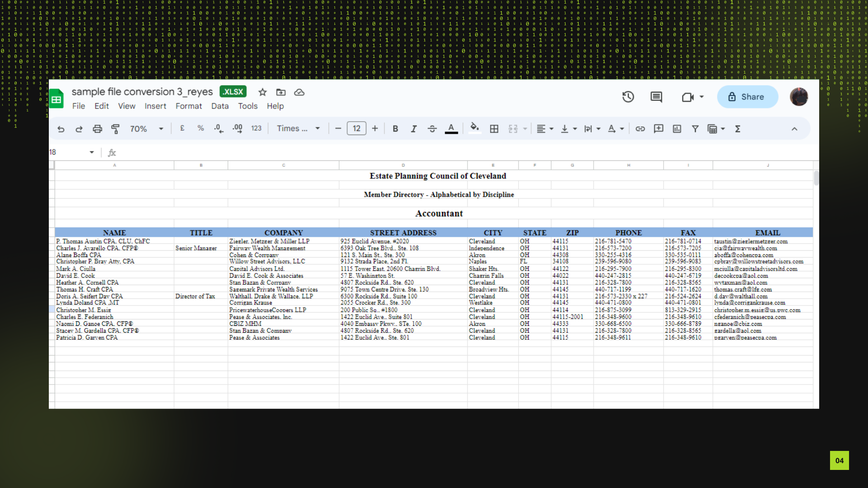
Task: Print the spreadsheet
Action: pos(97,129)
